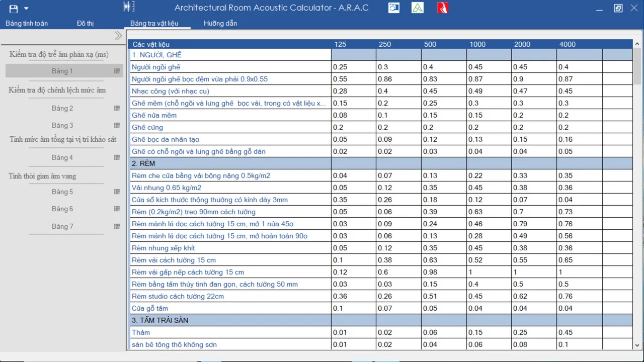This screenshot has height=362, width=644.
Task: Select the Bảng tra vật liệu tab
Action: (x=154, y=23)
